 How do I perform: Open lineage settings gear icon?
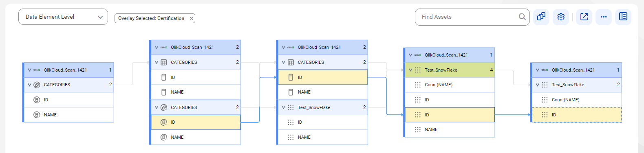561,17
